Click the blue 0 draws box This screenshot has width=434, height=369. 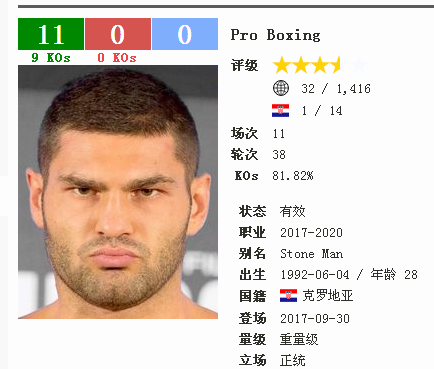tap(185, 34)
